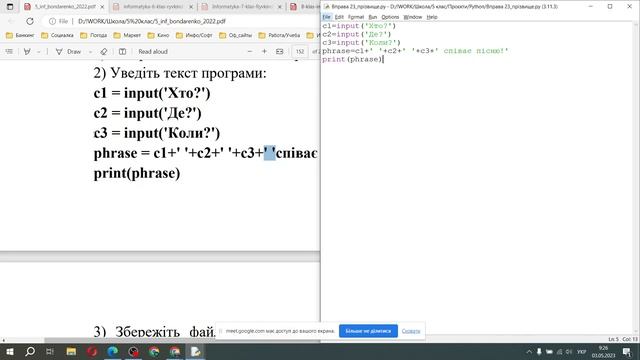Show hidden system tray icons
This screenshot has height=360, width=640.
point(529,351)
